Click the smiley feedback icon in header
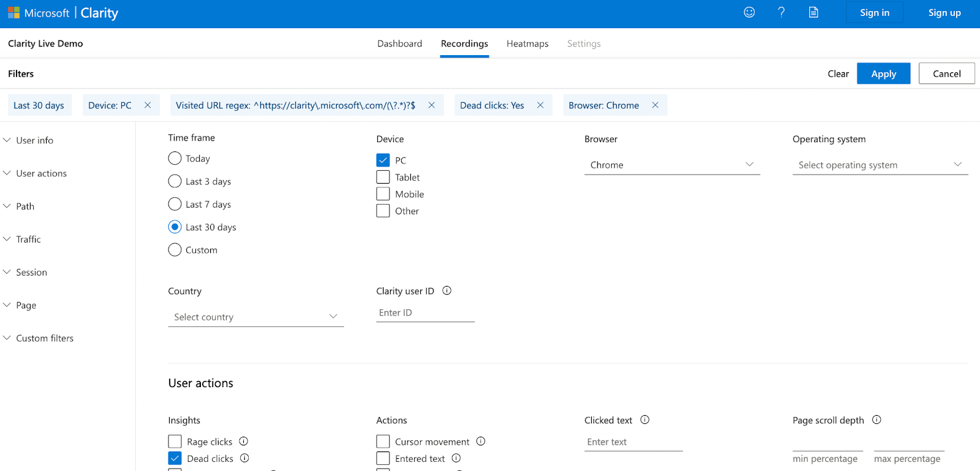Image resolution: width=980 pixels, height=471 pixels. click(749, 12)
